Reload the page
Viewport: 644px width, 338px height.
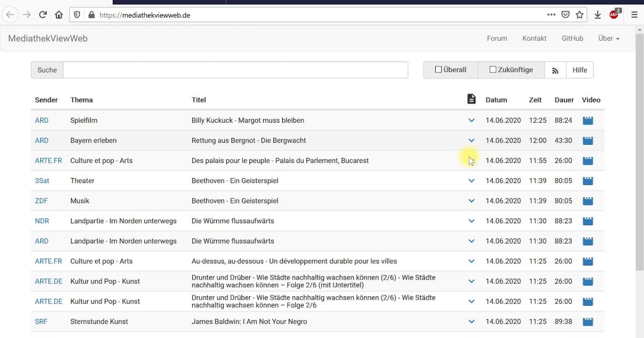(x=42, y=14)
